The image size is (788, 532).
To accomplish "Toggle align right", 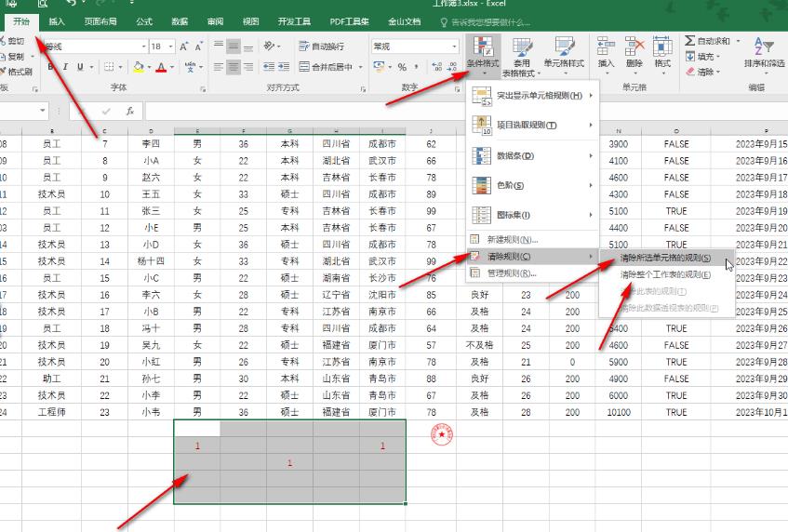I will pos(248,67).
